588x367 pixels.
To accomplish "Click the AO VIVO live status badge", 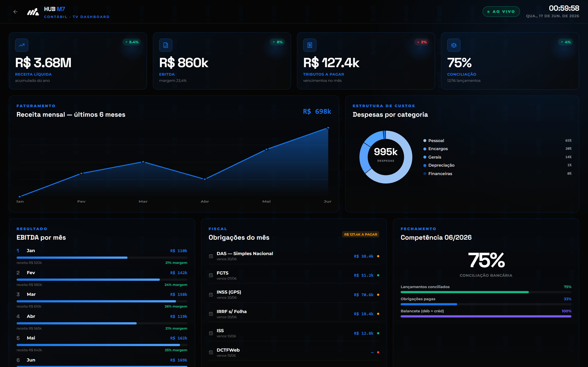I will [x=501, y=12].
